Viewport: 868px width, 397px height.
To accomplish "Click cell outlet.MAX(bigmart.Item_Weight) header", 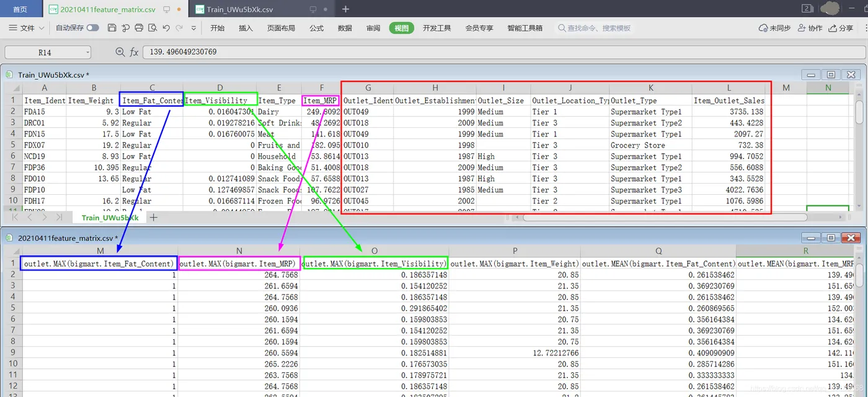I will coord(515,264).
